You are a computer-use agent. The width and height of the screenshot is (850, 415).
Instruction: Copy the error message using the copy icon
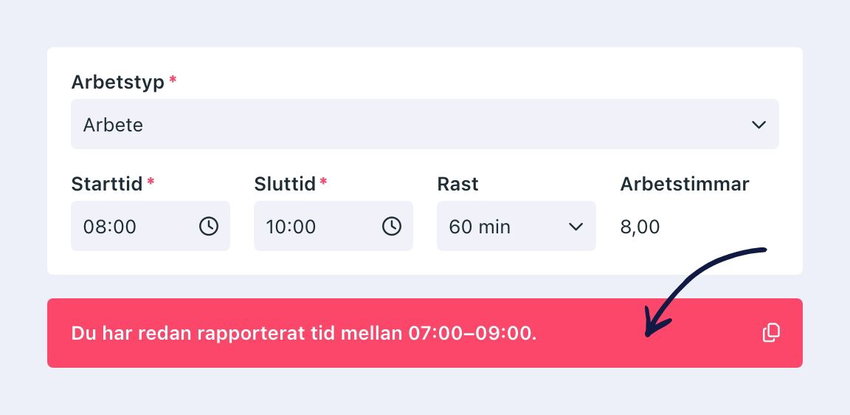[x=771, y=333]
